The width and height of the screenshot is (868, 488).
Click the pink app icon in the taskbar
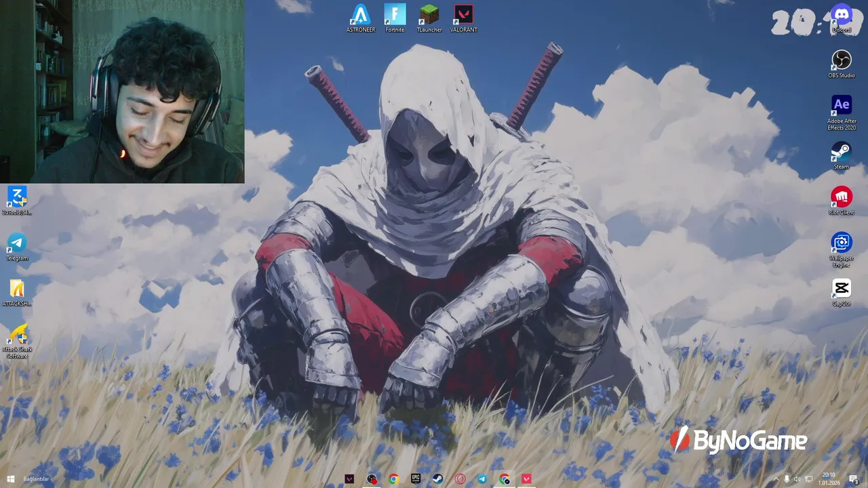click(x=526, y=479)
